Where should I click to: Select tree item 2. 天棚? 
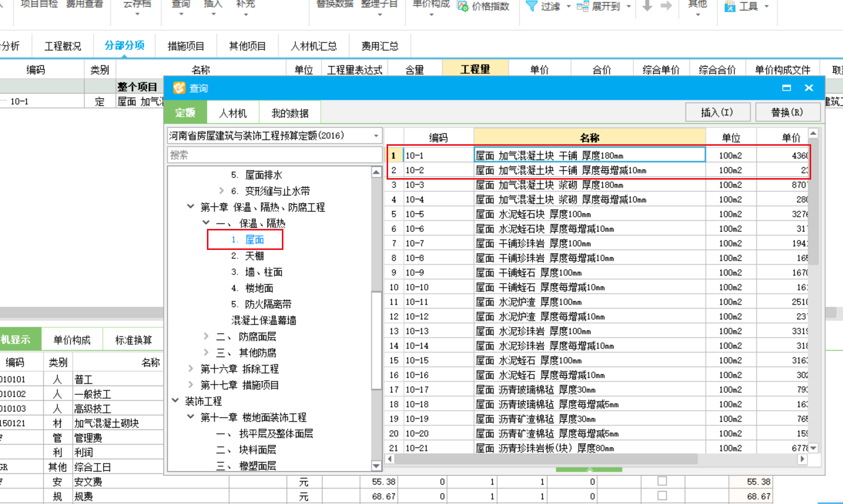247,256
